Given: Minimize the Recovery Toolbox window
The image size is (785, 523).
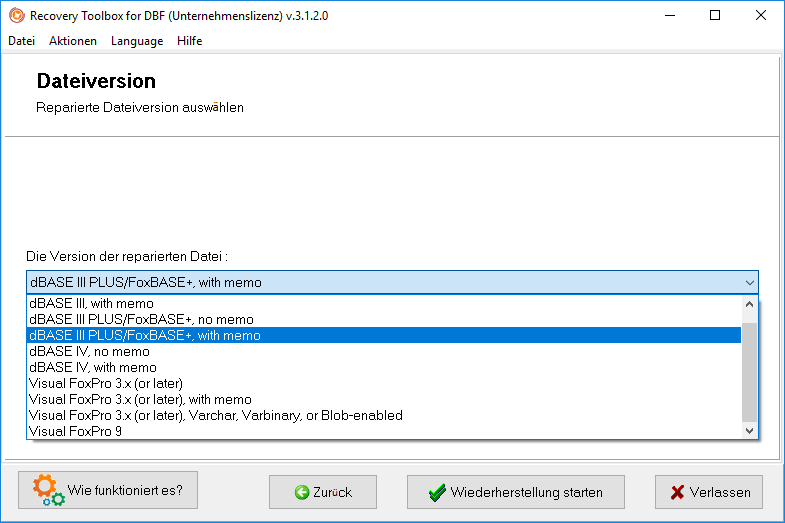Looking at the screenshot, I should (670, 16).
